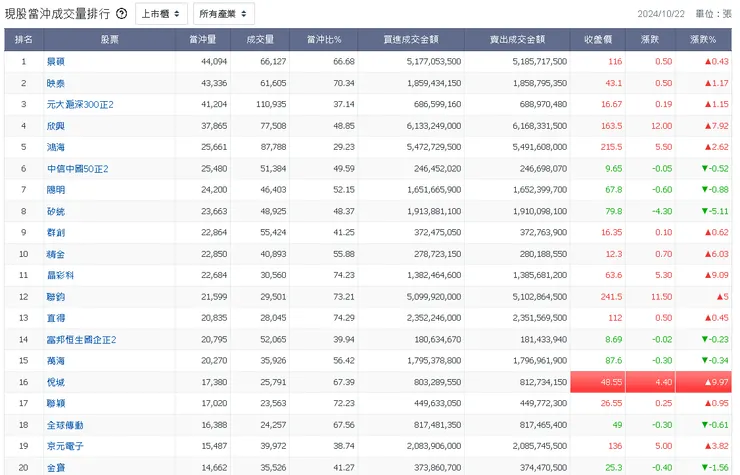Click 萬海 sell amount 1,796,961,900

click(x=539, y=361)
